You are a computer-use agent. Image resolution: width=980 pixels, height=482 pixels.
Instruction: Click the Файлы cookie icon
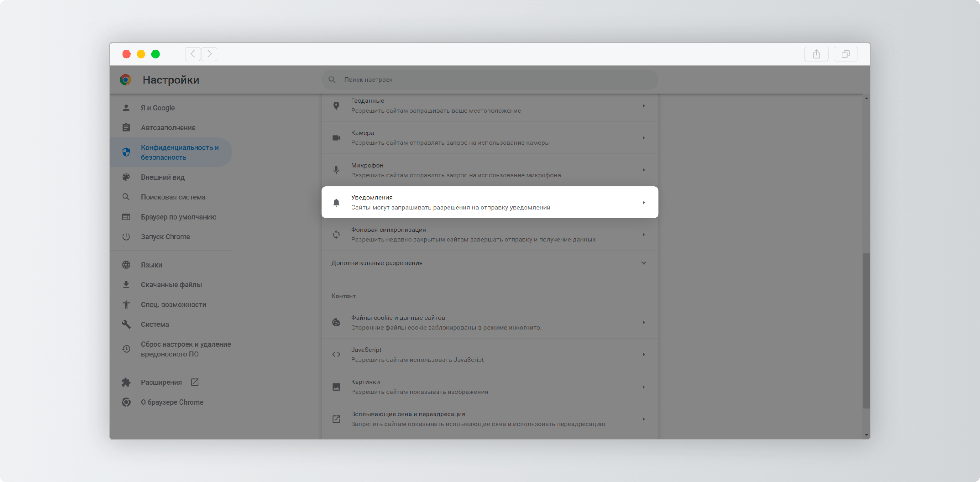point(335,322)
